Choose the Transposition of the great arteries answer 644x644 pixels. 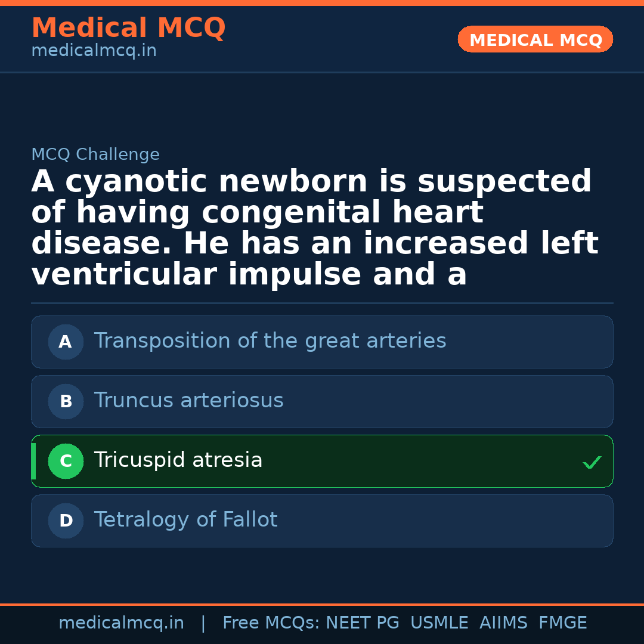point(270,341)
